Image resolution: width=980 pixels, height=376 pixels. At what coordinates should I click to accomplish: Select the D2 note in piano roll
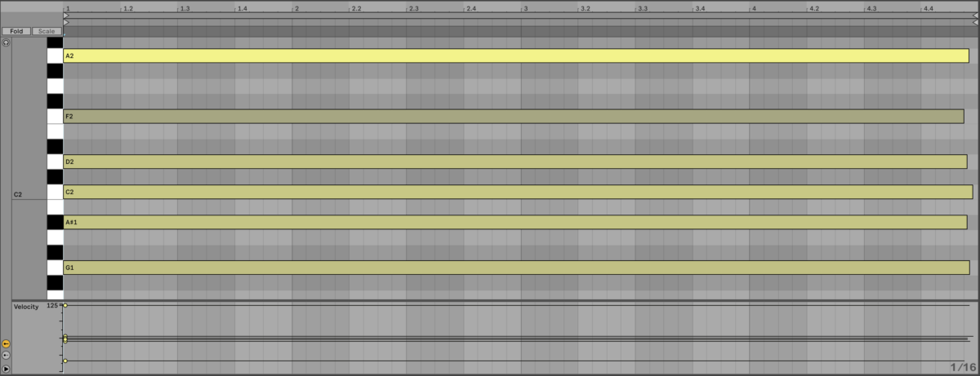tap(514, 161)
